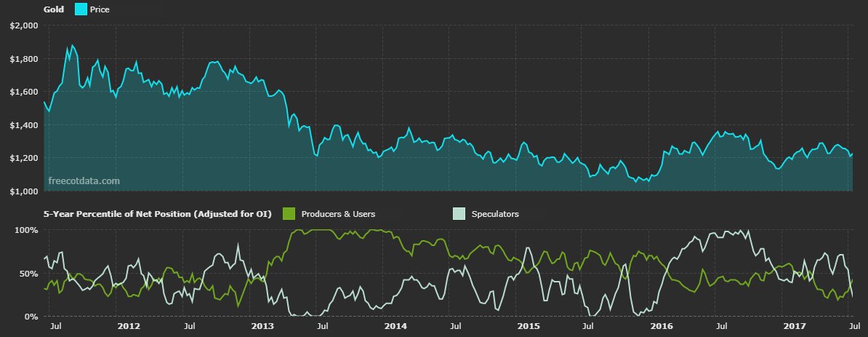The height and width of the screenshot is (337, 868).
Task: Click the cyan Price legend swatch
Action: pyautogui.click(x=81, y=9)
